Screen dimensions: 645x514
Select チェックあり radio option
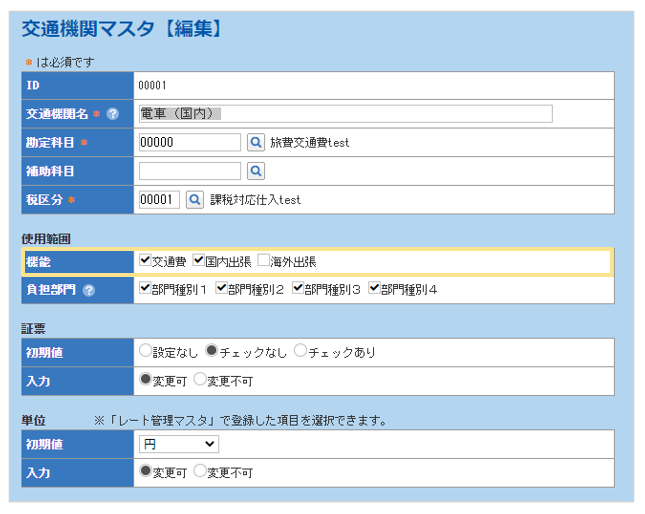coord(300,352)
